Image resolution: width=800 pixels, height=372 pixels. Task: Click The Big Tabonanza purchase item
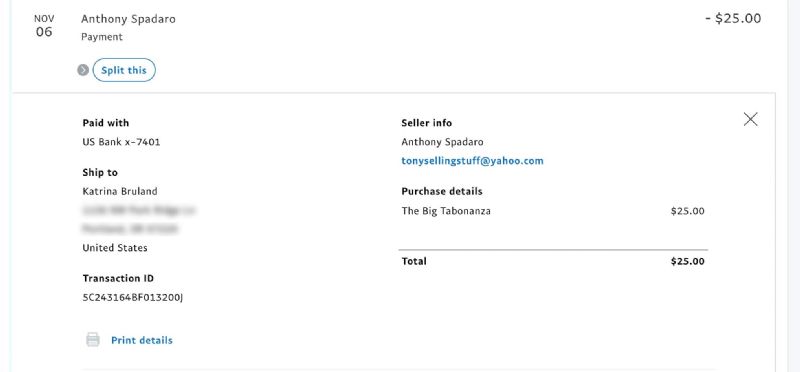pos(446,211)
